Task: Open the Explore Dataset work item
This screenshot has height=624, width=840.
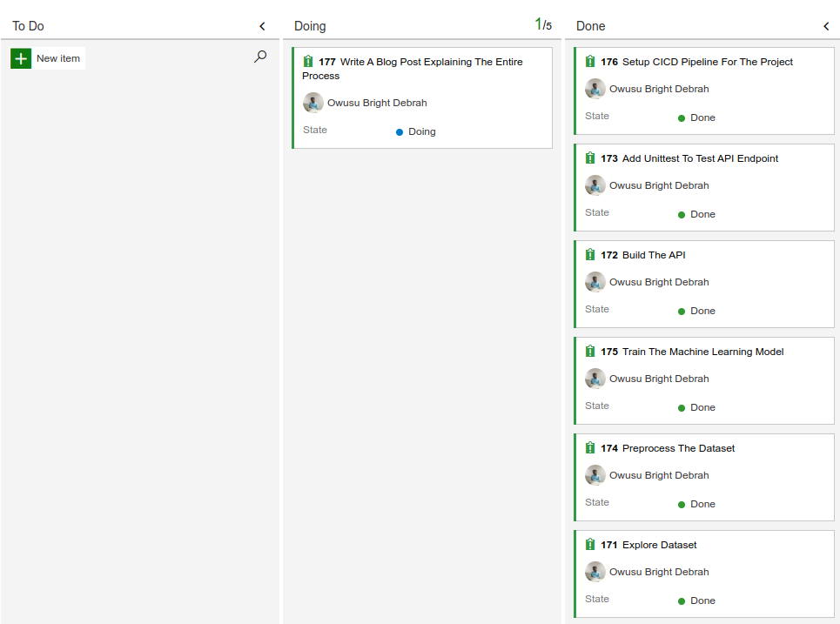Action: click(x=659, y=544)
